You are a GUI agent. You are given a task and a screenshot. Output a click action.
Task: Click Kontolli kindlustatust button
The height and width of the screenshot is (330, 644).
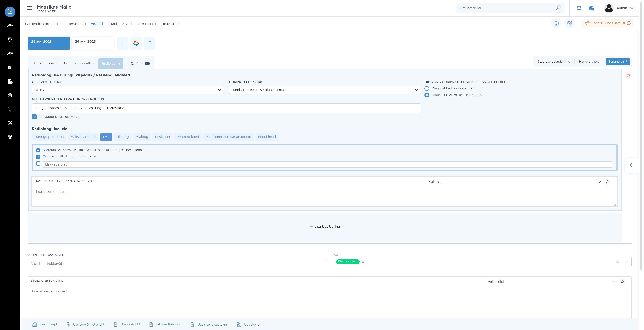pyautogui.click(x=607, y=23)
